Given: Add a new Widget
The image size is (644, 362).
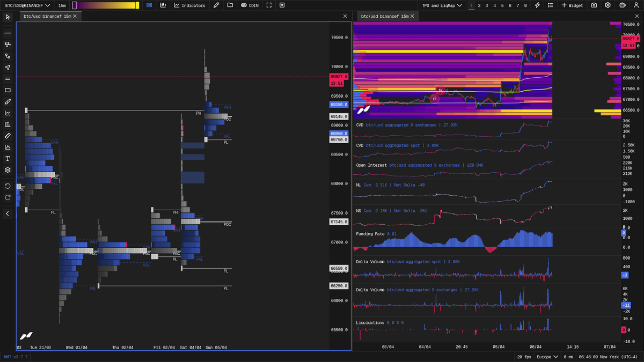Looking at the screenshot, I should [573, 5].
